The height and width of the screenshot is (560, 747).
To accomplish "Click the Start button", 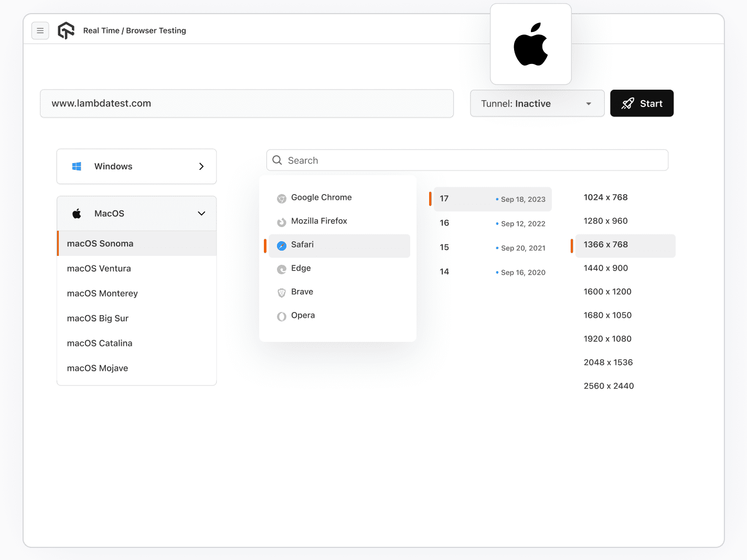I will tap(642, 103).
